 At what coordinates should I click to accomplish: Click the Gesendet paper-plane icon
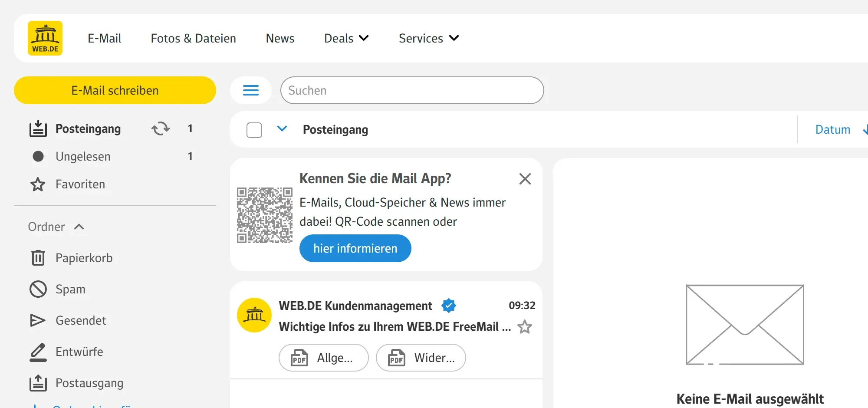tap(38, 320)
